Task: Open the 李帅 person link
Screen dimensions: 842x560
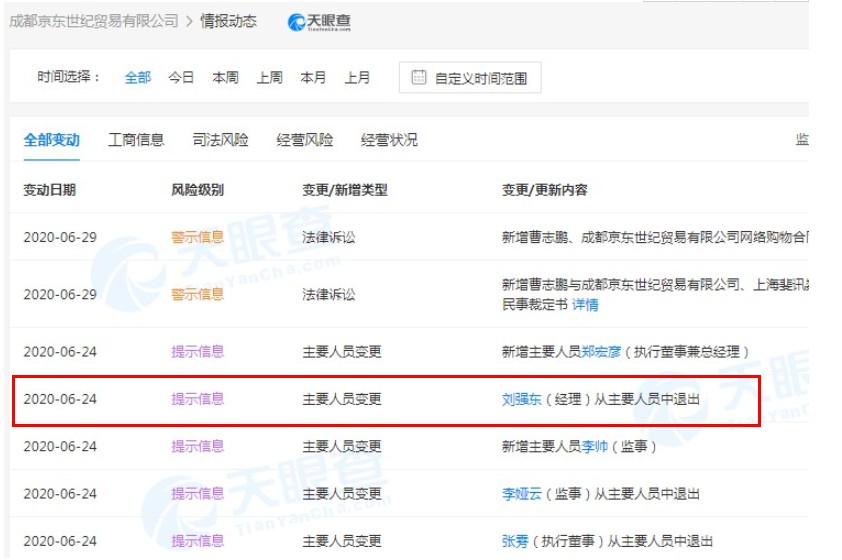Action: [594, 447]
